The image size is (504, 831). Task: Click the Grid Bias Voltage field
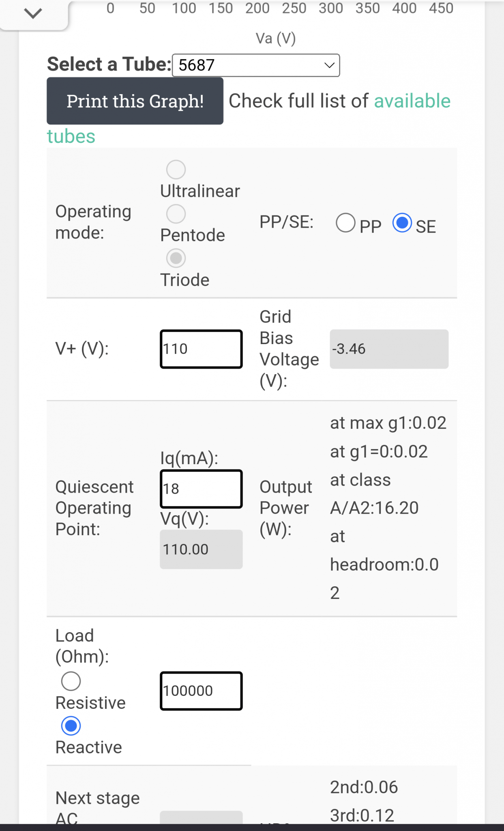tap(389, 349)
